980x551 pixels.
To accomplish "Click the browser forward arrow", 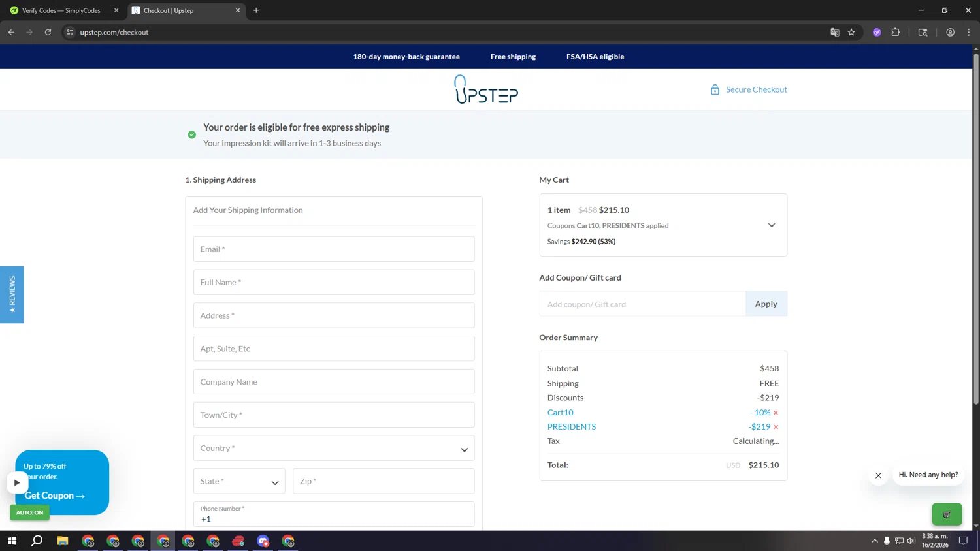I will click(x=29, y=32).
